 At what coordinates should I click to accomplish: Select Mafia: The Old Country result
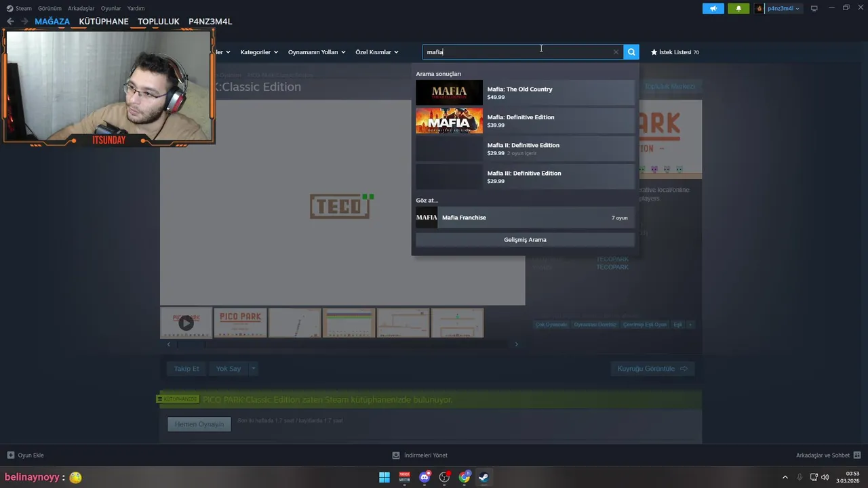(525, 93)
